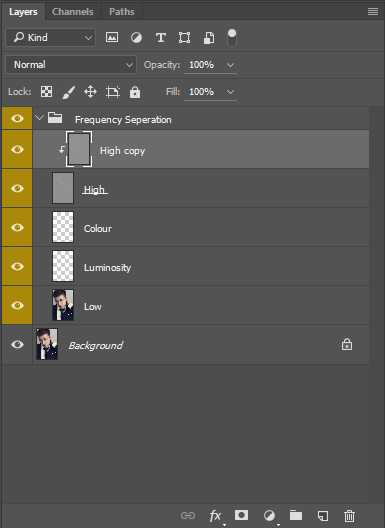Lock image pixels with brush icon
Image resolution: width=385 pixels, height=528 pixels.
(x=69, y=92)
